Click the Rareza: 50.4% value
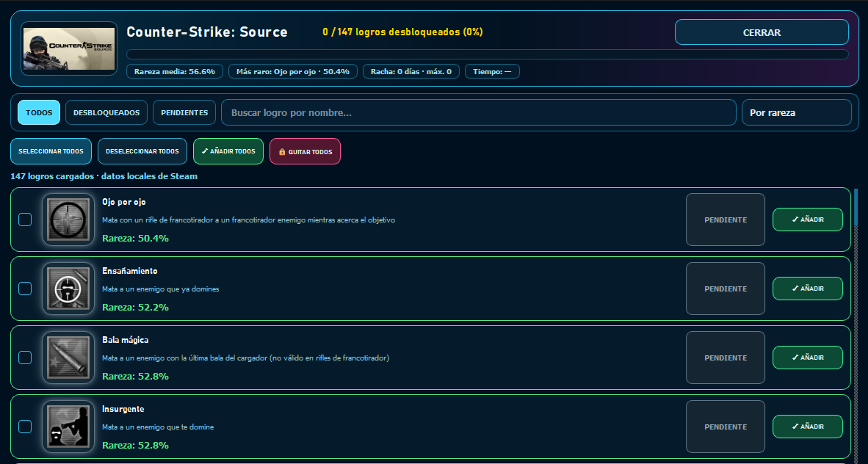Image resolution: width=868 pixels, height=464 pixels. coord(136,238)
